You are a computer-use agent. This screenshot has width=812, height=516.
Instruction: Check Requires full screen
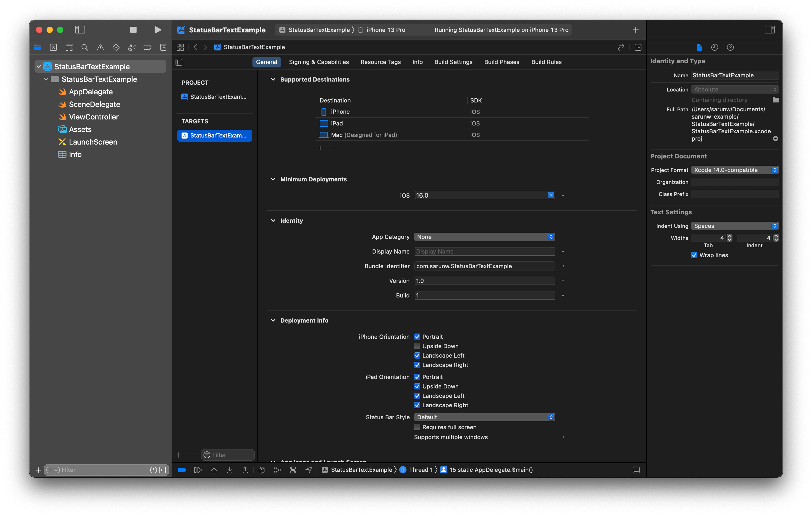point(417,427)
